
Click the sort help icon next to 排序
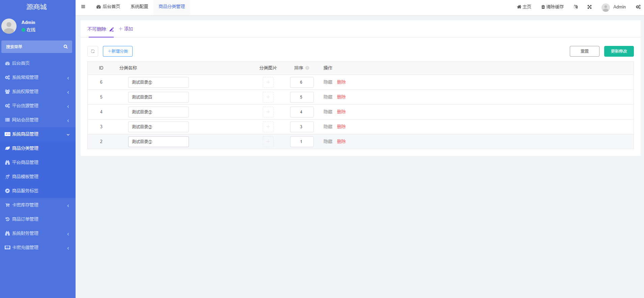307,68
